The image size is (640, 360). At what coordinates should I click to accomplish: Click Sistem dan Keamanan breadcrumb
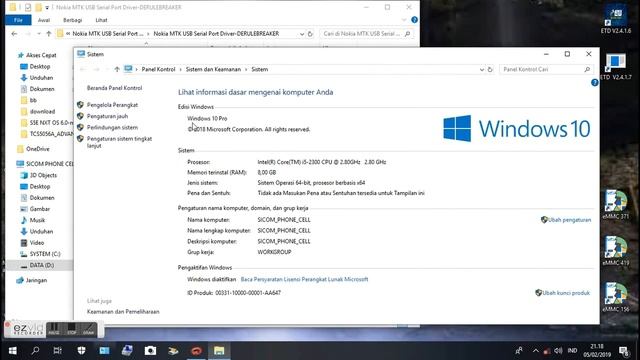pos(213,69)
